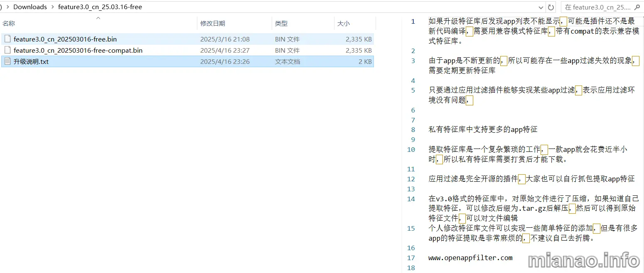Expand the chevron after Downloads breadcrumb

point(52,7)
